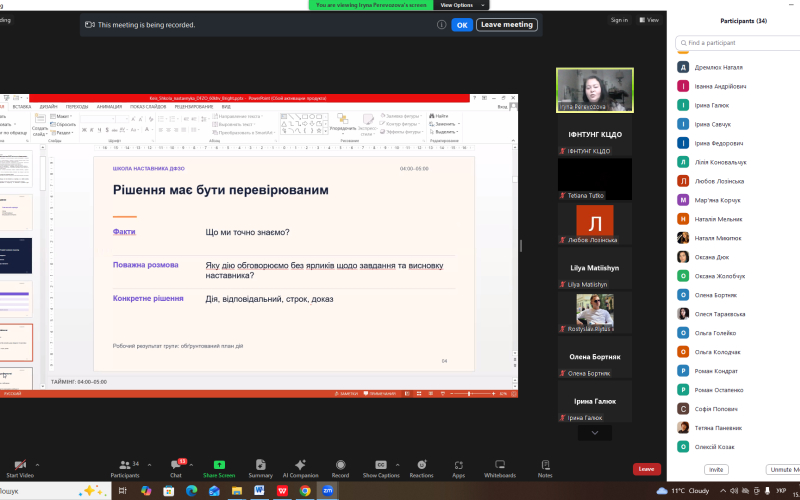Viewport: 800px width, 500px height.
Task: Toggle bold Ж formatting in PowerPoint
Action: click(84, 130)
